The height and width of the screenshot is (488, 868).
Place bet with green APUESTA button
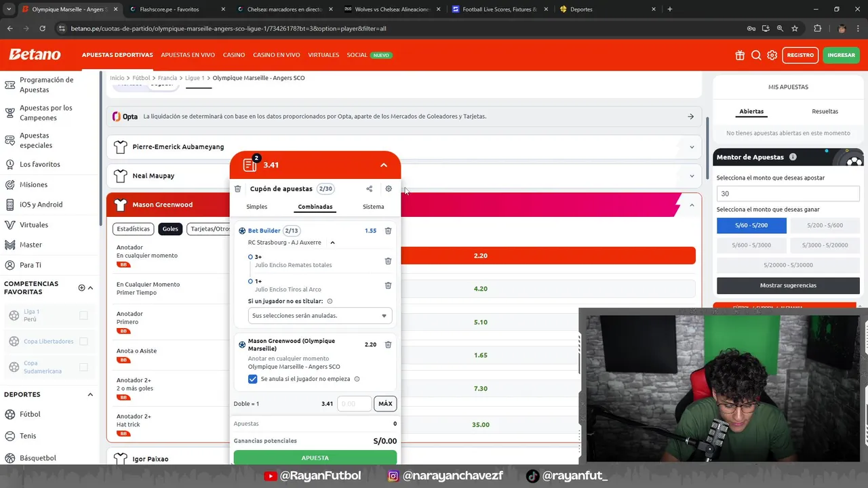315,458
